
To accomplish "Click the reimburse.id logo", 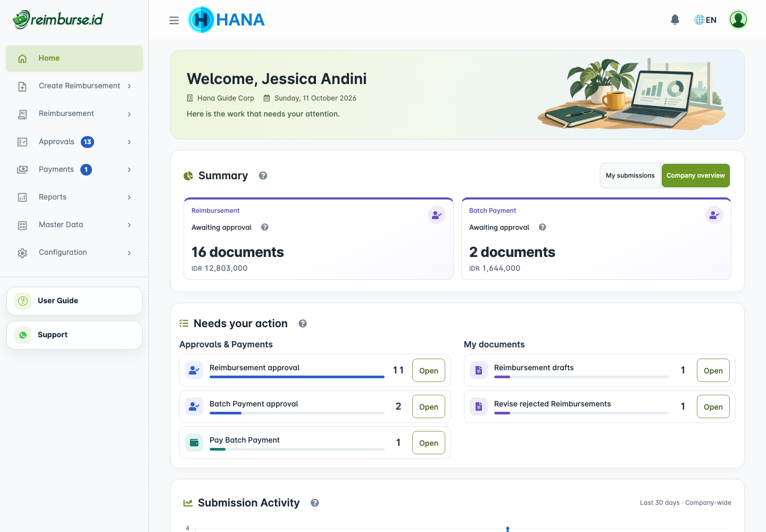I will [x=58, y=20].
